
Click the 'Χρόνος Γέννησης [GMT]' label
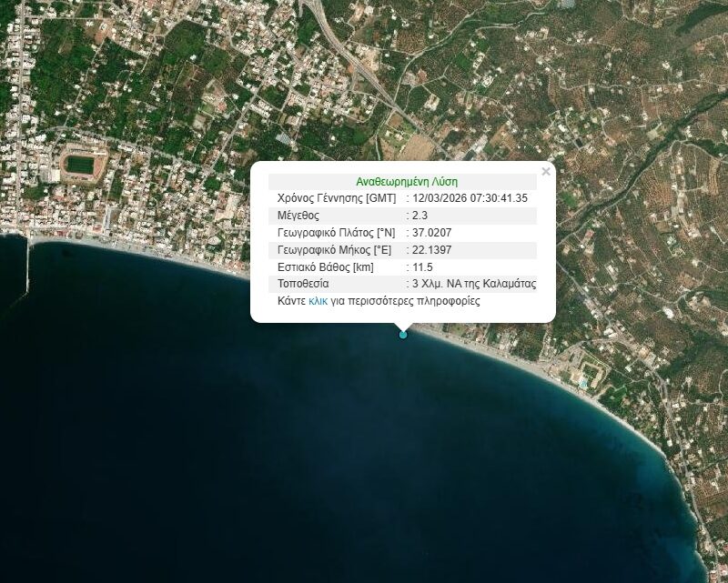[x=336, y=198]
